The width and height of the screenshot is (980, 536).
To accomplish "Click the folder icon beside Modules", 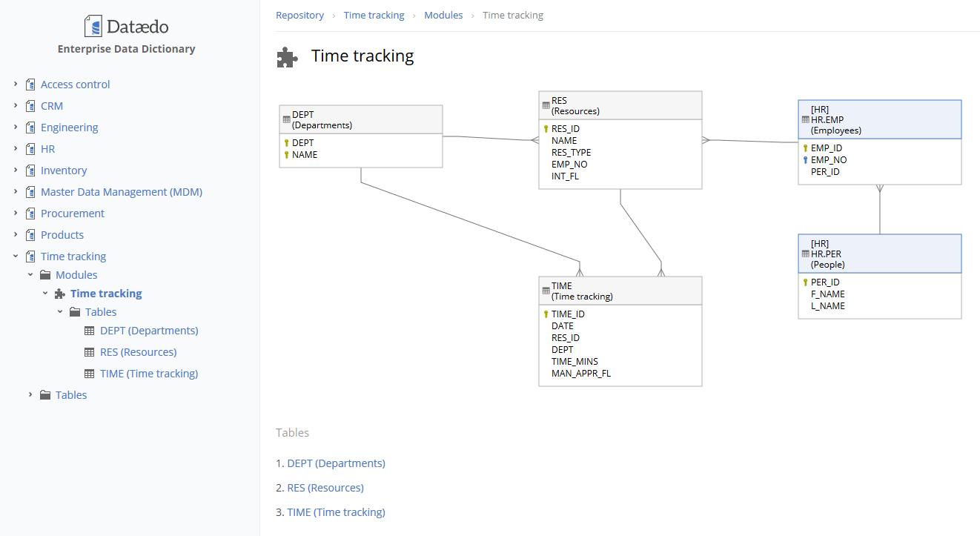I will pos(45,275).
